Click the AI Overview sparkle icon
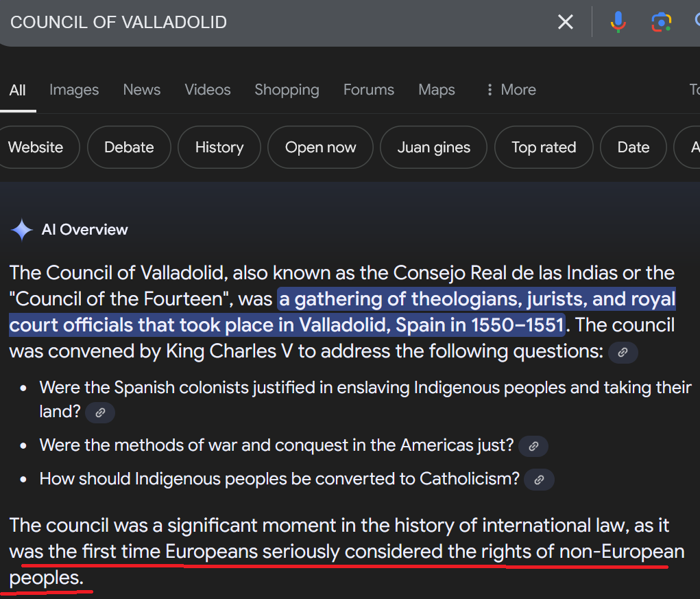The image size is (700, 599). 22,230
